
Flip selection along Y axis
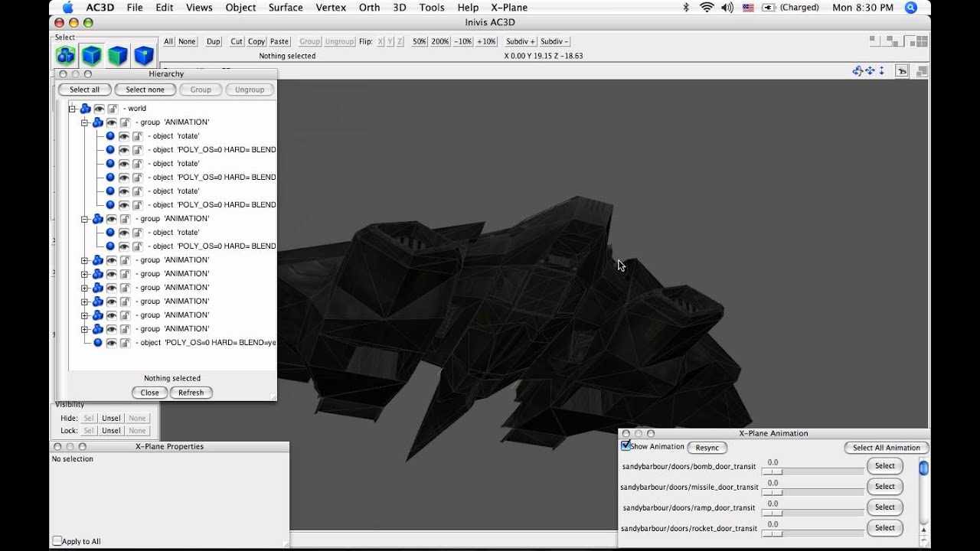click(390, 41)
